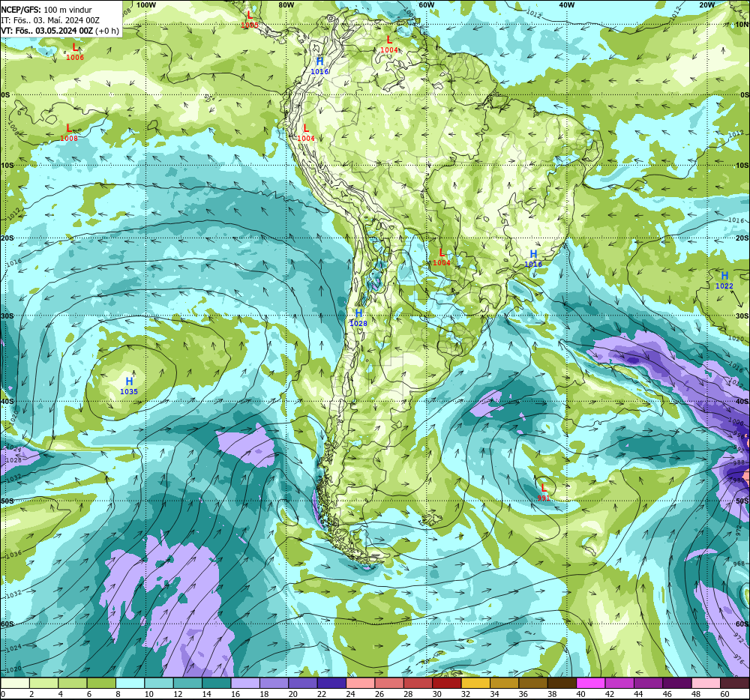Click the 100W longitude label
The height and width of the screenshot is (700, 750).
tap(146, 4)
